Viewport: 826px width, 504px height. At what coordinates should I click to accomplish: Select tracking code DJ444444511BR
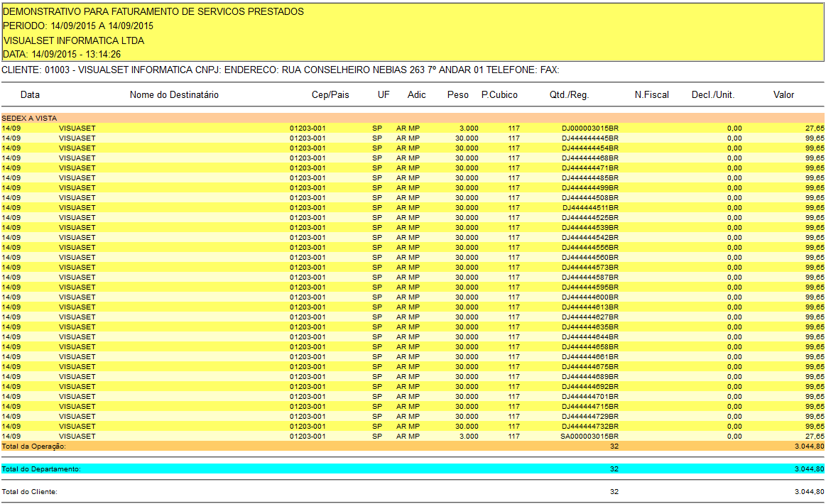pos(590,207)
